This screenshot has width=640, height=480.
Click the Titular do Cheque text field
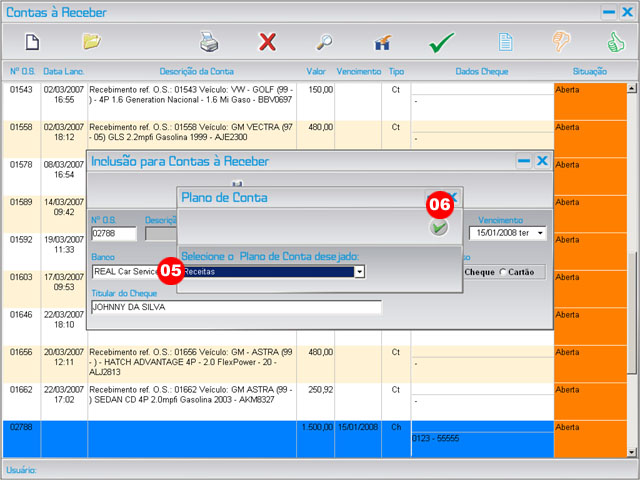[235, 307]
